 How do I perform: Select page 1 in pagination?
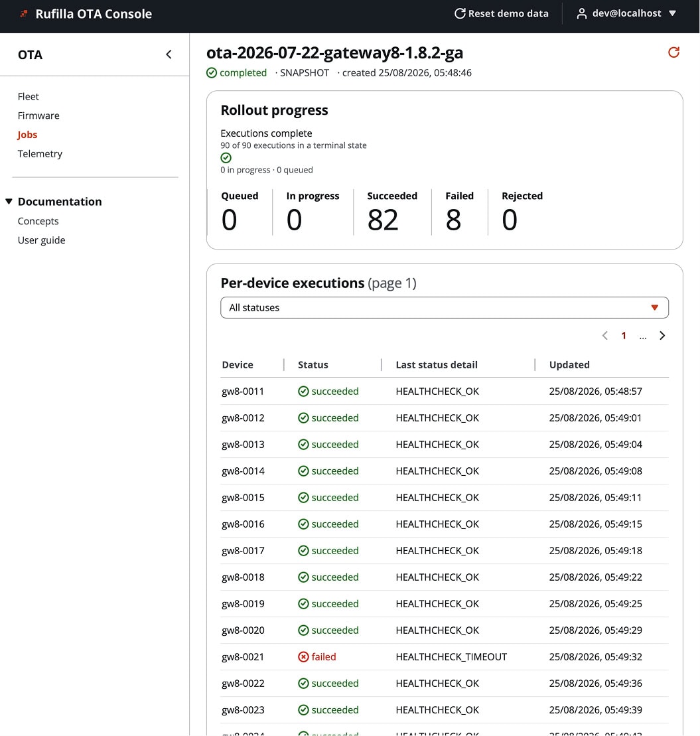[624, 336]
